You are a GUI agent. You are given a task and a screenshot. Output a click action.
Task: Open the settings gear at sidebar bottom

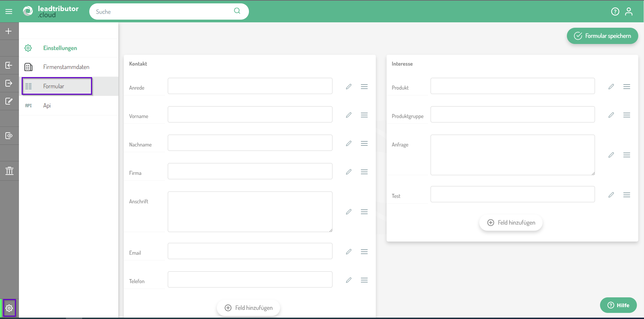9,308
